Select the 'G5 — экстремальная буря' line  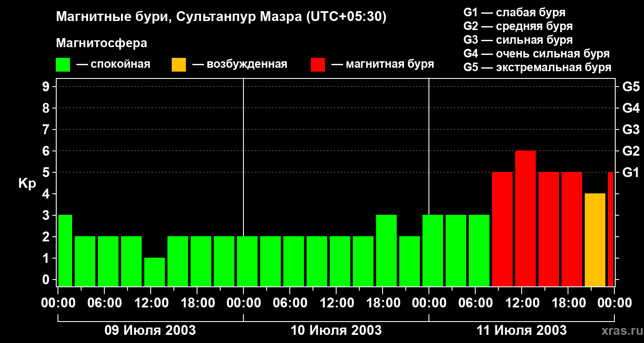[x=538, y=67]
